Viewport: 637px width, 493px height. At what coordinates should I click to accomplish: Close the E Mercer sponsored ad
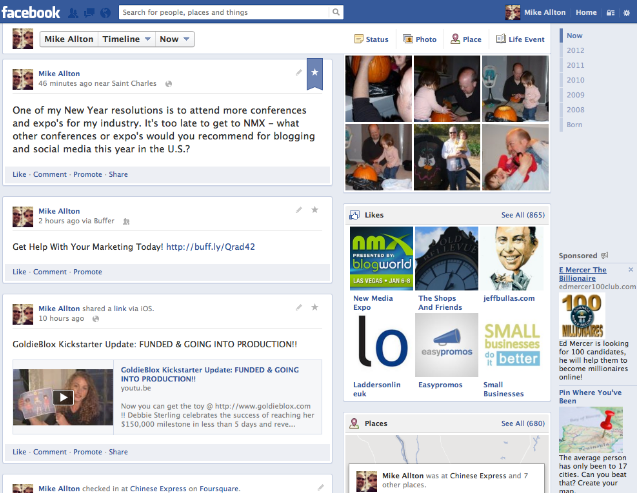point(630,270)
